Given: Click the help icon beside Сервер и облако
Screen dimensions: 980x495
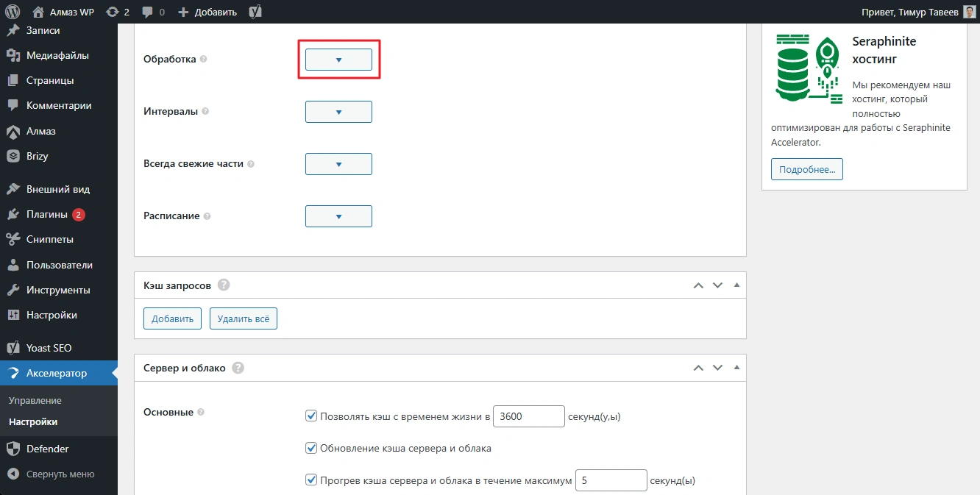Looking at the screenshot, I should [238, 368].
